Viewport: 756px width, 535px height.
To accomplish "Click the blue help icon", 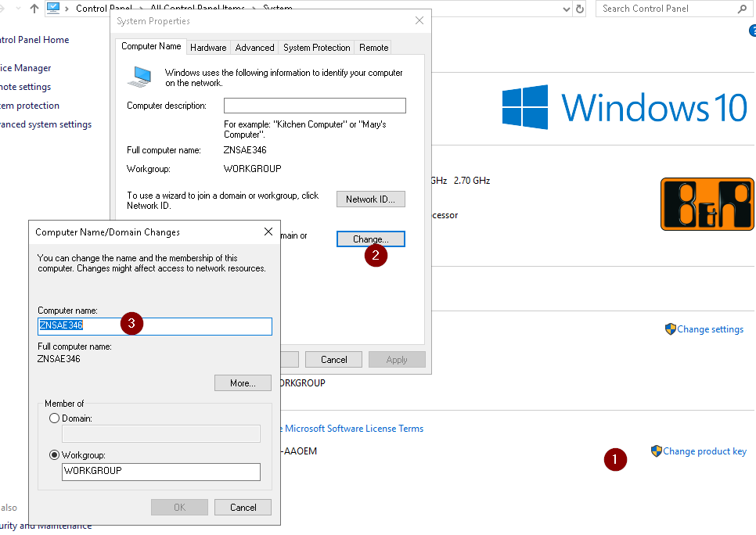I will point(752,31).
